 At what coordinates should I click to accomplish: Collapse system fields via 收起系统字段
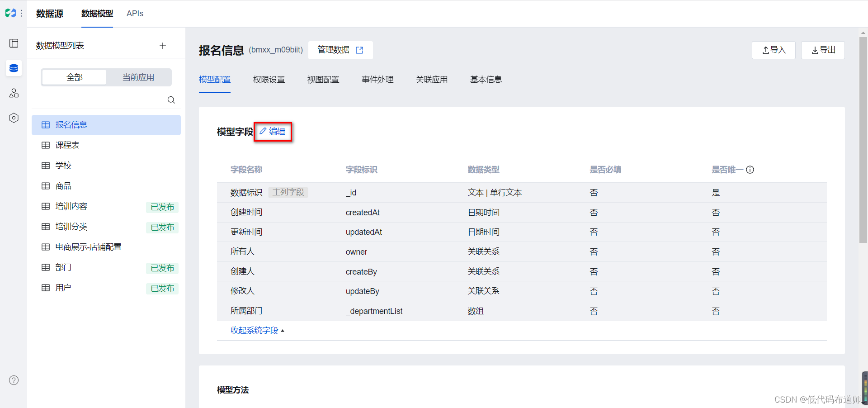pos(257,330)
